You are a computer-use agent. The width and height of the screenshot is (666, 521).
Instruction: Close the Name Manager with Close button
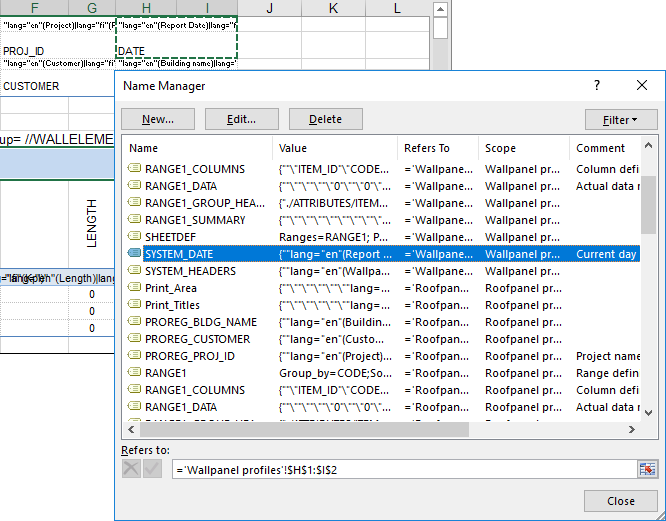pos(620,501)
